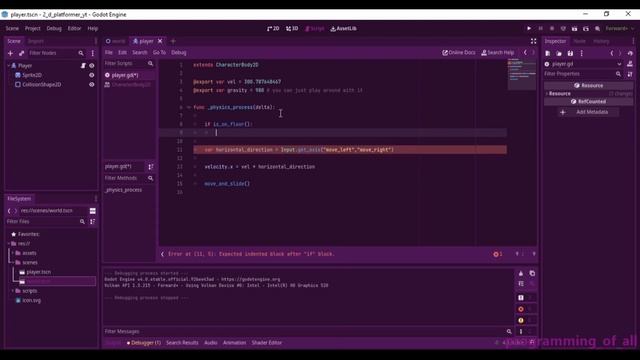Screen dimensions: 640x360
Task: Click the code minimap
Action: pyautogui.click(x=522, y=74)
